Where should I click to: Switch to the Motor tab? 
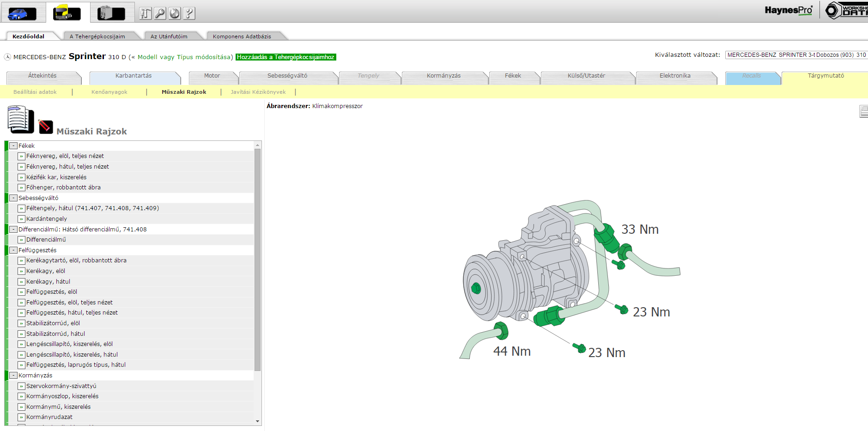click(x=212, y=76)
